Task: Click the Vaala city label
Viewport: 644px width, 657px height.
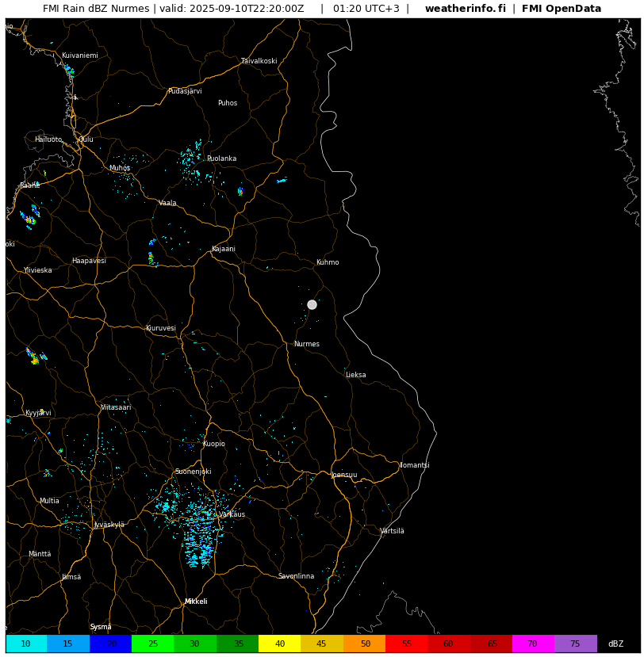Action: 167,203
